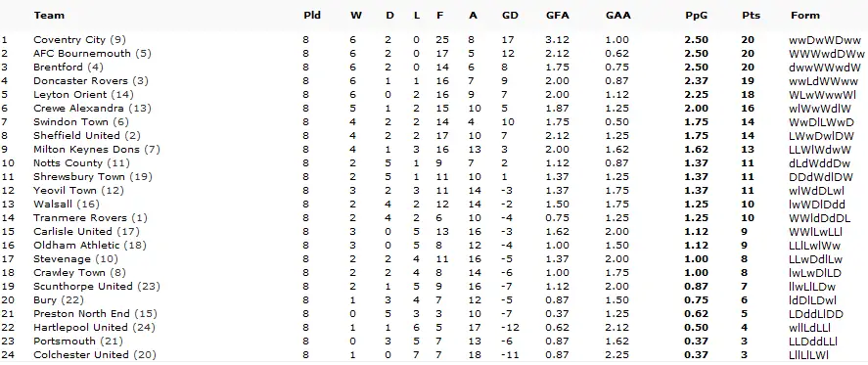868x365 pixels.
Task: Click the Form column header
Action: pyautogui.click(x=805, y=16)
